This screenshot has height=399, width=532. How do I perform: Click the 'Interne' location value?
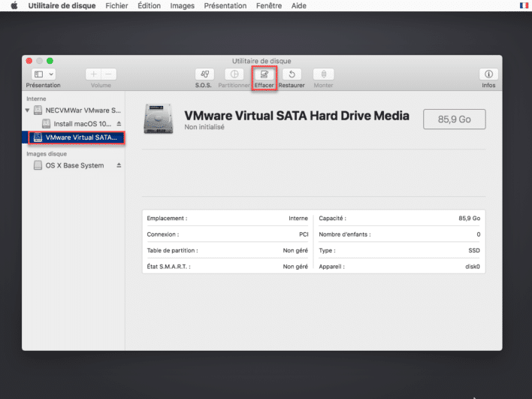click(x=298, y=218)
